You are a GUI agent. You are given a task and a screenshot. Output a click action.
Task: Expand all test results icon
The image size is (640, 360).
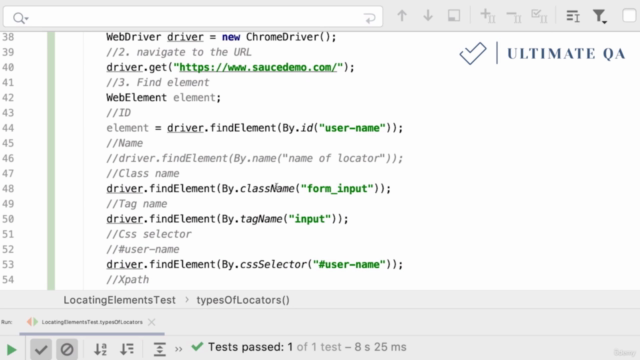[160, 349]
